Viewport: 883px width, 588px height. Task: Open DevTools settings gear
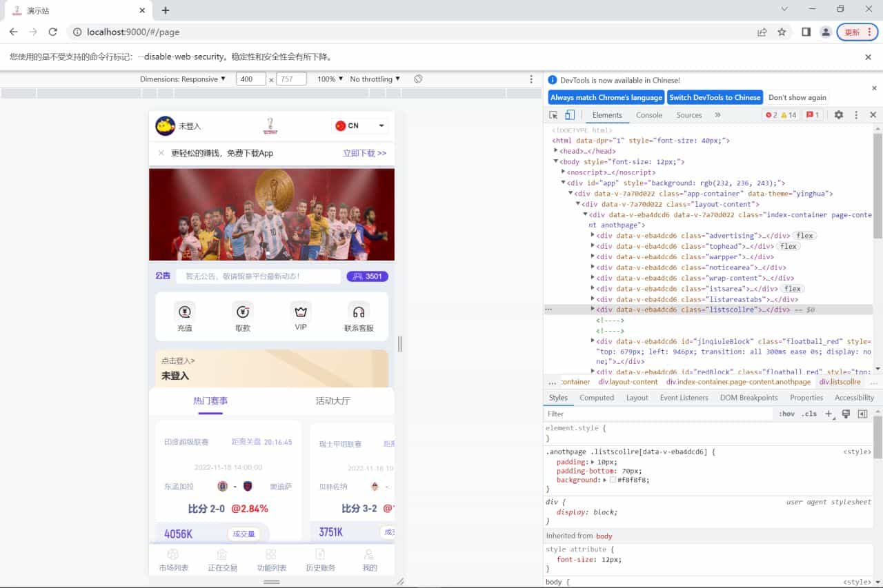[839, 115]
